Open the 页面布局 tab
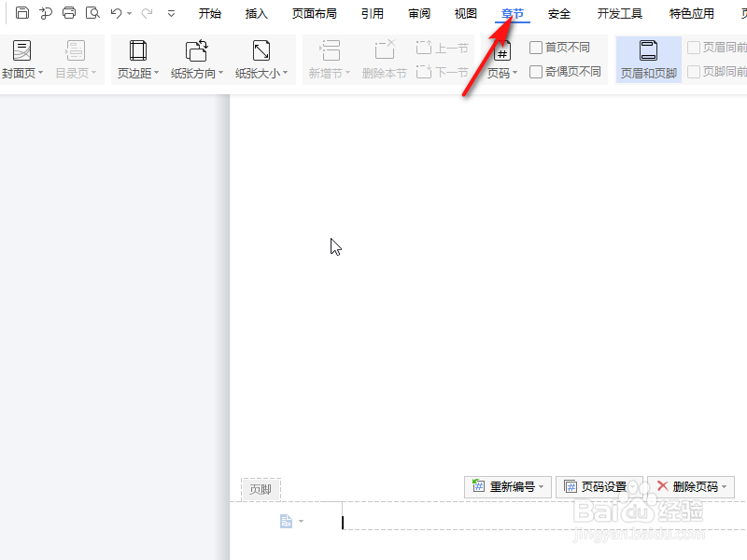The image size is (747, 560). 315,14
